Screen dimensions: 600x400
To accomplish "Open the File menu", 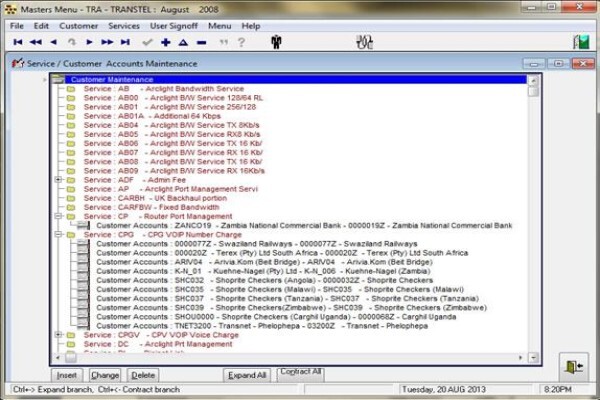I will pyautogui.click(x=17, y=26).
